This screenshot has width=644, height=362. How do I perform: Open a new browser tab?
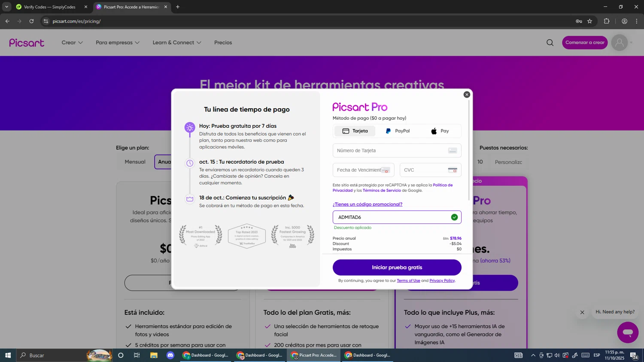[x=178, y=7]
